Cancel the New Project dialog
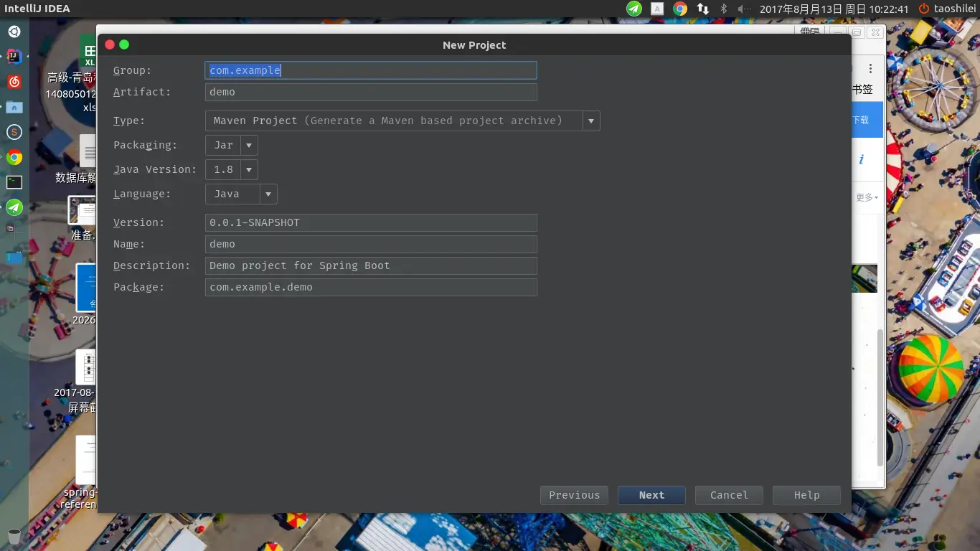The width and height of the screenshot is (980, 551). tap(729, 495)
